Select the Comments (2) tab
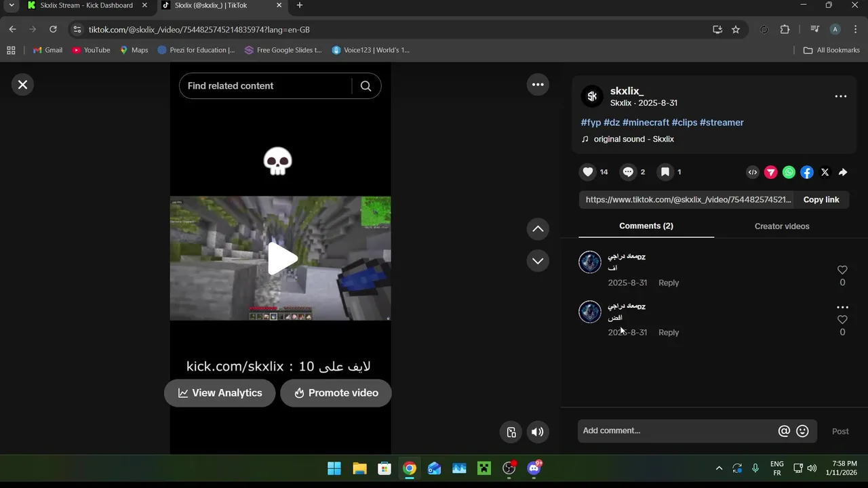868x488 pixels. point(646,226)
